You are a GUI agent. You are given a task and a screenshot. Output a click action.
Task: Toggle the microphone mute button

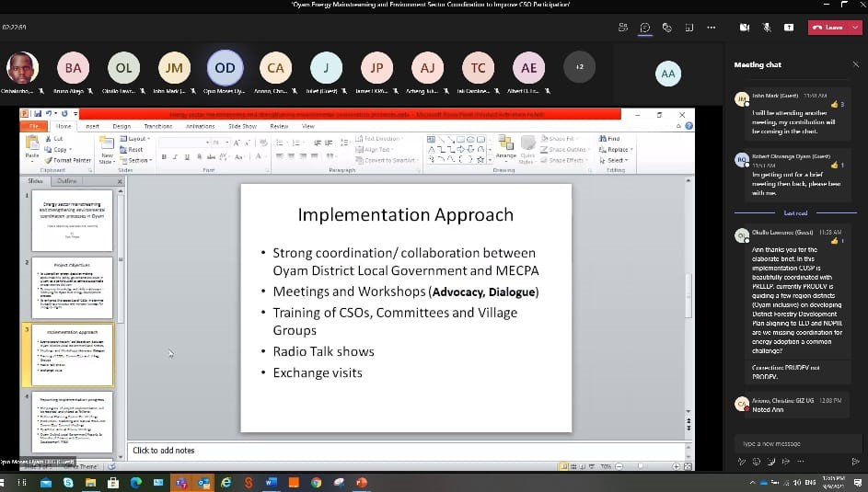(x=767, y=27)
